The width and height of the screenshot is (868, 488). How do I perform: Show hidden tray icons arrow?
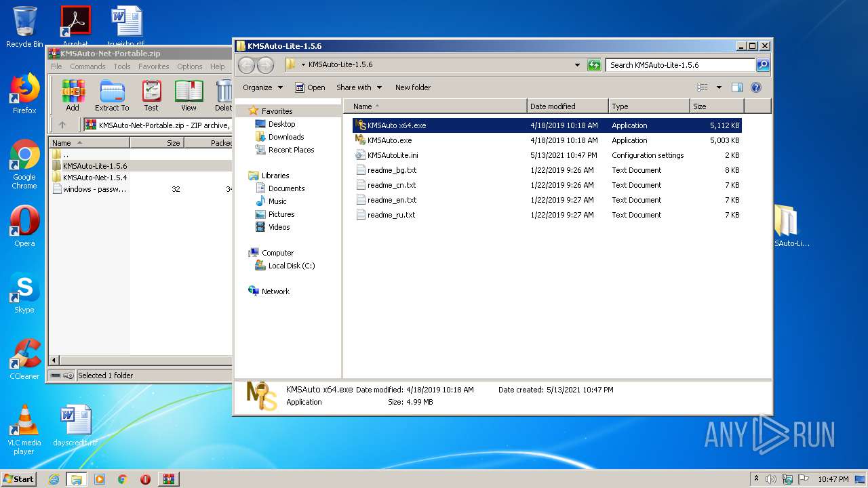pos(756,479)
